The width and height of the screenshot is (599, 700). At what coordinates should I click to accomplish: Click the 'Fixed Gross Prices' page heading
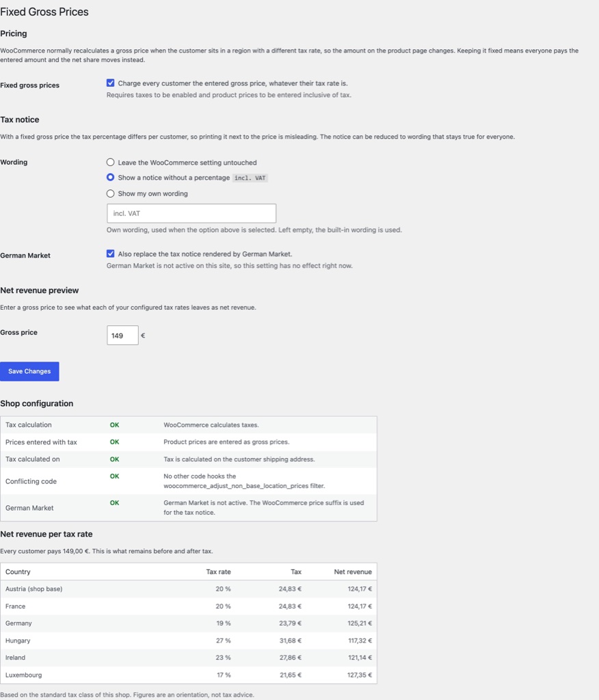click(44, 12)
